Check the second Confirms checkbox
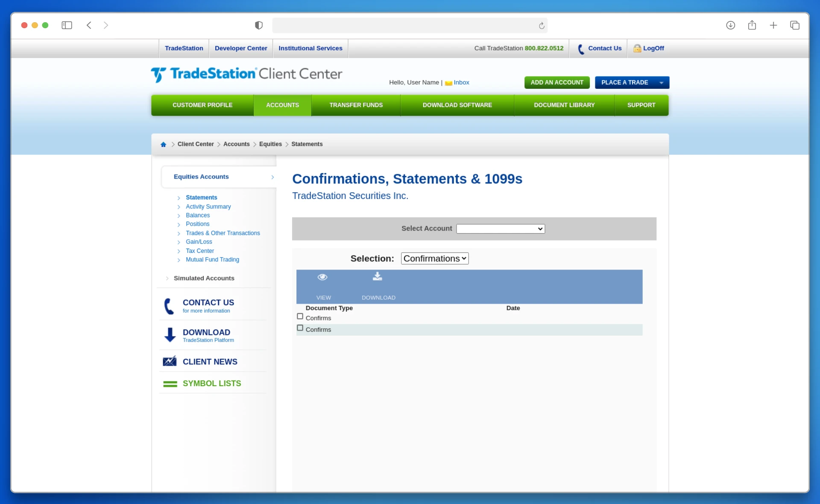The image size is (820, 504). (x=300, y=328)
